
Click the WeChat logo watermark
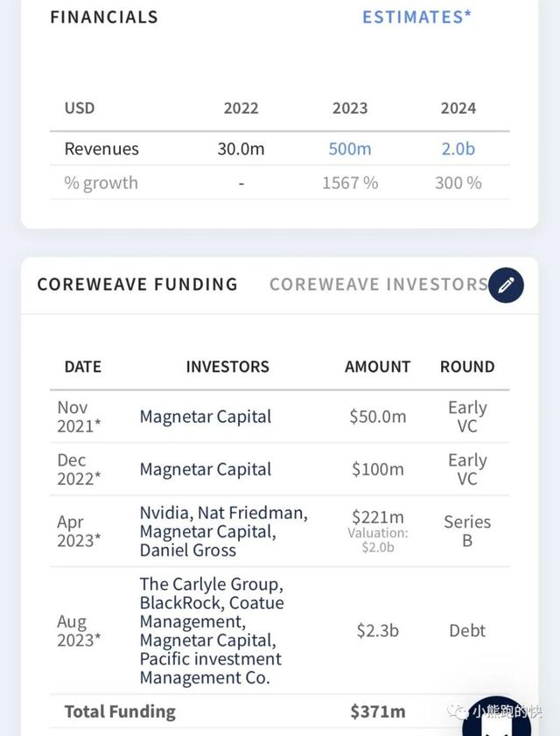458,712
